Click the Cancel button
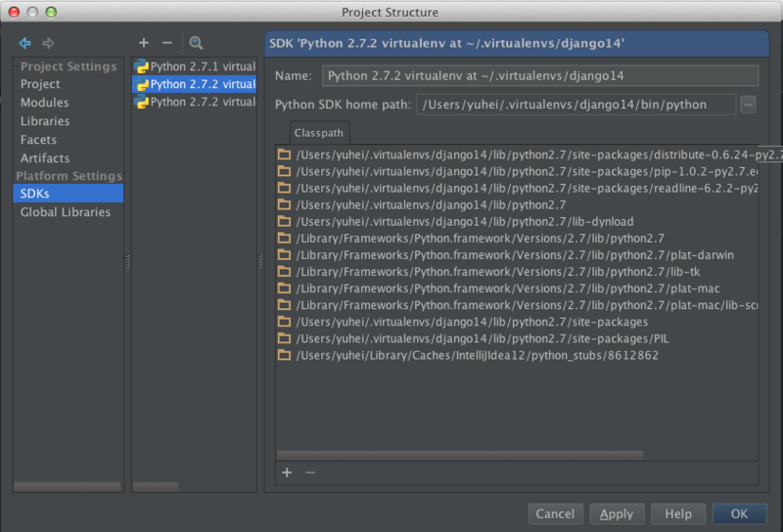The width and height of the screenshot is (783, 532). (555, 513)
